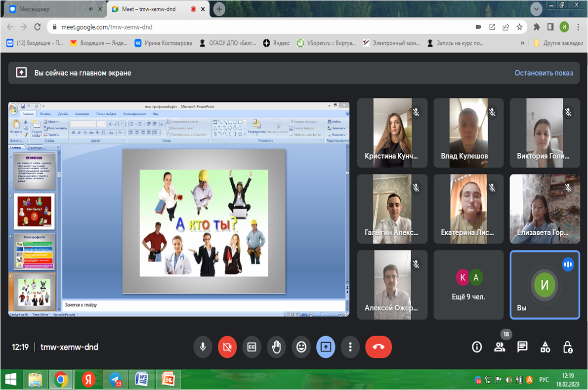Open the Chrome side panel icon
The image size is (588, 390).
click(x=550, y=27)
